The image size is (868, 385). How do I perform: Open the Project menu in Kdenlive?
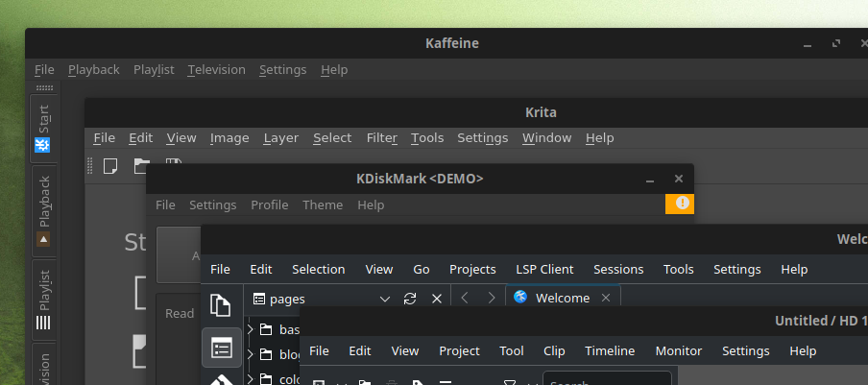[459, 351]
